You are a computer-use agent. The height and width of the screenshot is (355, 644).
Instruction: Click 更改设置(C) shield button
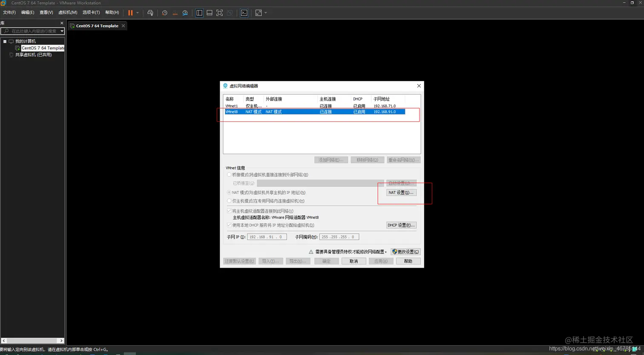pos(405,252)
